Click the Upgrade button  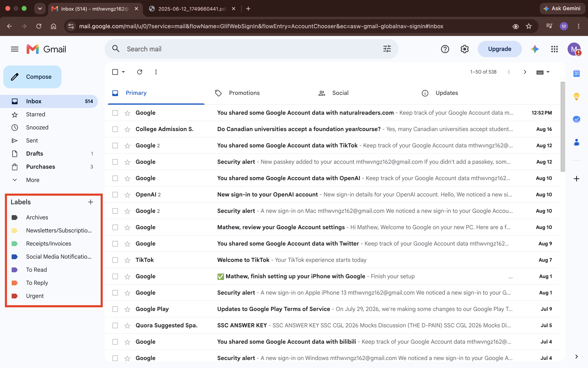[500, 49]
